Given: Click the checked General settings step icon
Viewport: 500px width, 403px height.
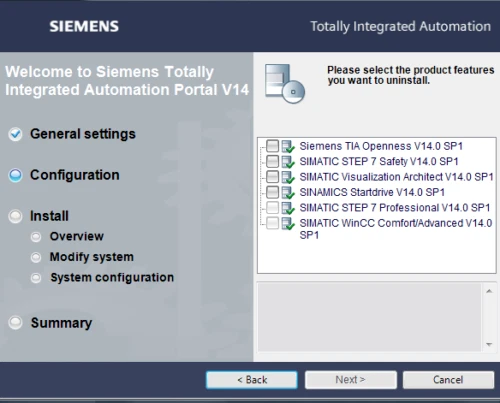Looking at the screenshot, I should point(15,134).
